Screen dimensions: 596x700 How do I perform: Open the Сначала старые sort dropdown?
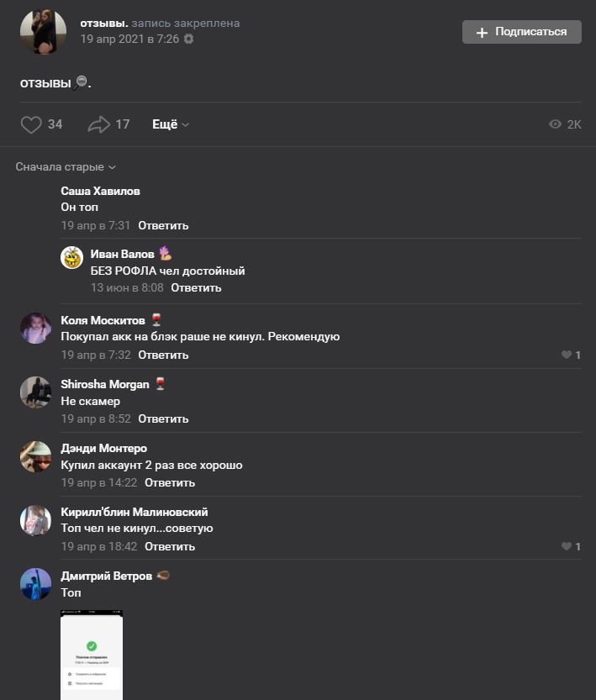coord(66,166)
